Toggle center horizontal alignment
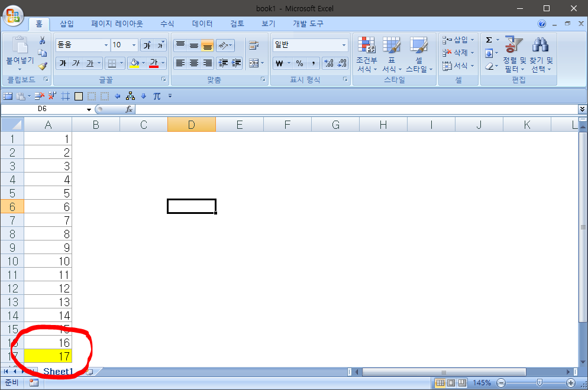This screenshot has width=588, height=390. [194, 63]
